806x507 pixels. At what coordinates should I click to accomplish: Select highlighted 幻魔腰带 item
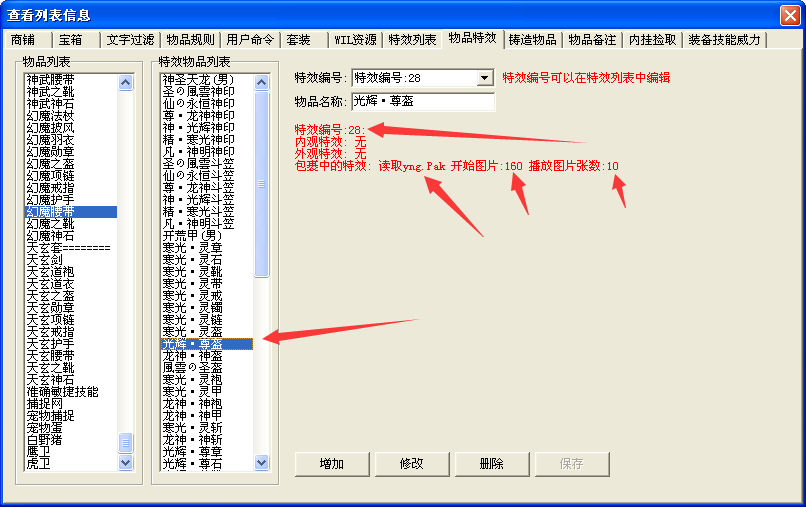(x=71, y=212)
